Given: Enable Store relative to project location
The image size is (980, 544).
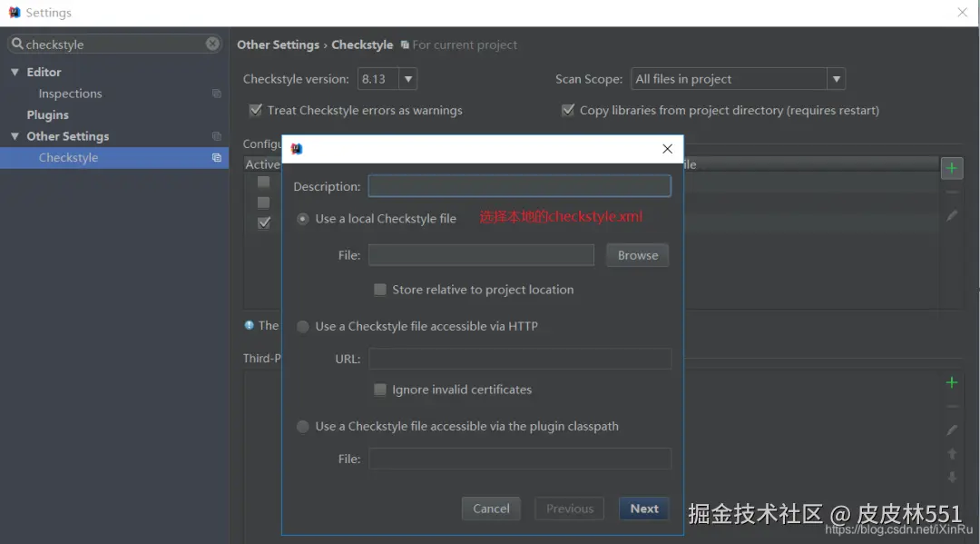Looking at the screenshot, I should [380, 290].
